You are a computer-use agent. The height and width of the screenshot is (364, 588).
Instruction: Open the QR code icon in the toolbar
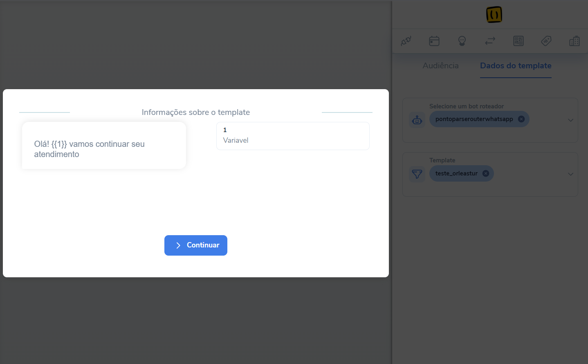(518, 41)
